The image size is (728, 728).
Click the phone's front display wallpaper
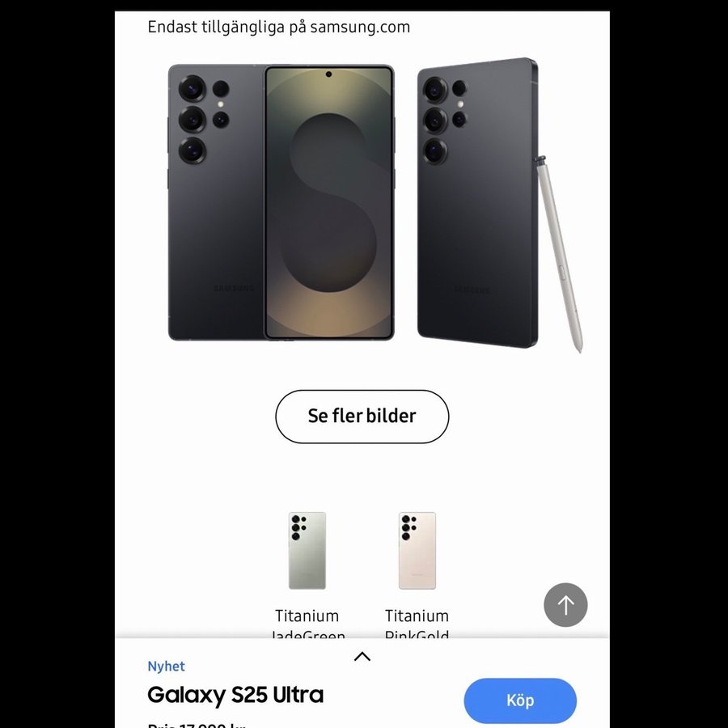click(x=328, y=202)
